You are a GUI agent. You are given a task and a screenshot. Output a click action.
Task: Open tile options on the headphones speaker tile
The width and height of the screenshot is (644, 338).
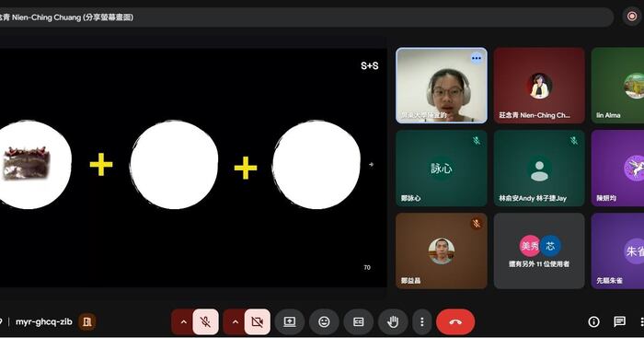pyautogui.click(x=476, y=58)
